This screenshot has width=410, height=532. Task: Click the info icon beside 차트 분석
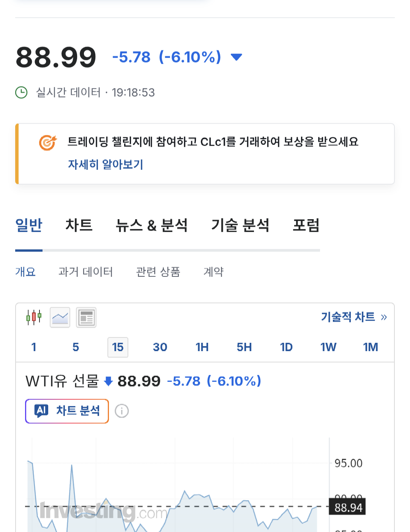pyautogui.click(x=122, y=411)
